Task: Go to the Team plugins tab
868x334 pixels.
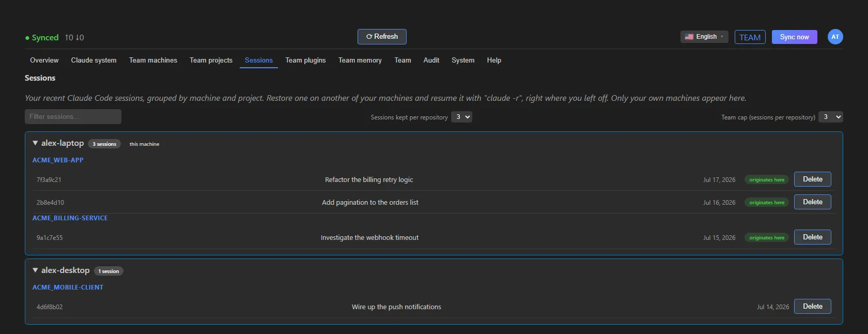Action: pyautogui.click(x=305, y=60)
